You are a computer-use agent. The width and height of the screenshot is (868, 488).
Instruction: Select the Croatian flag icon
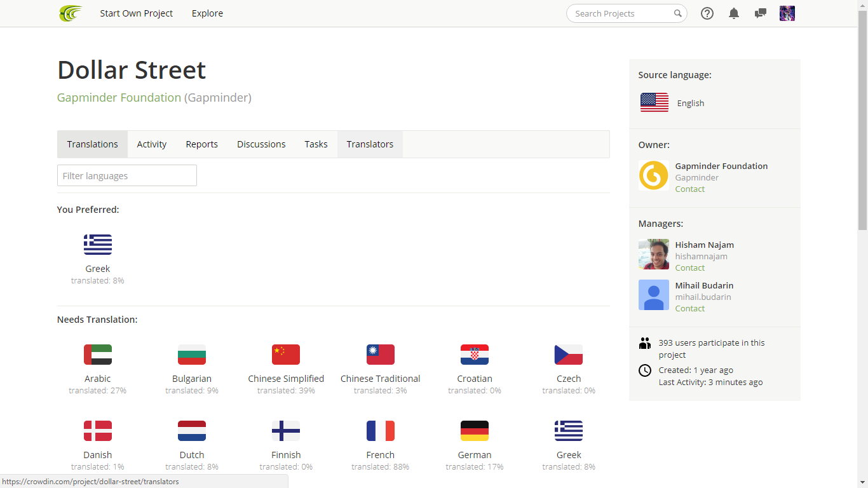[x=475, y=355]
